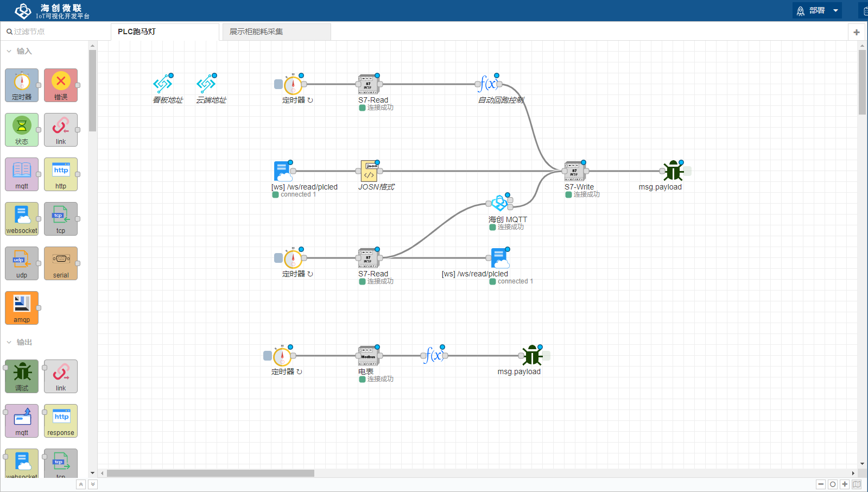The width and height of the screenshot is (868, 492).
Task: Click the palette vertical scrollbar thumb
Action: click(93, 91)
